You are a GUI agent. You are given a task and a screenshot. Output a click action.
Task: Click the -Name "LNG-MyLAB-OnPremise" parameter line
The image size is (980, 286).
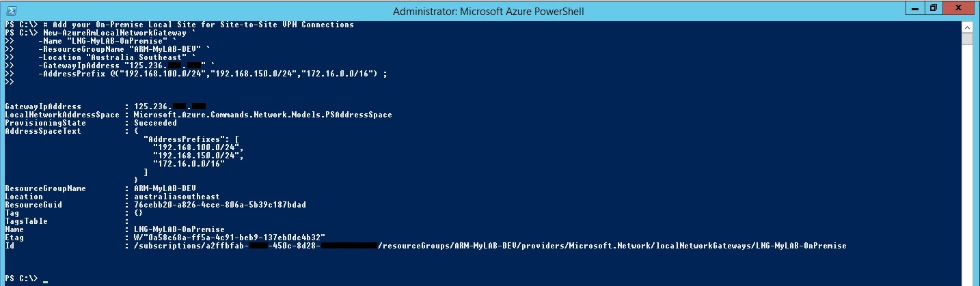click(x=111, y=41)
